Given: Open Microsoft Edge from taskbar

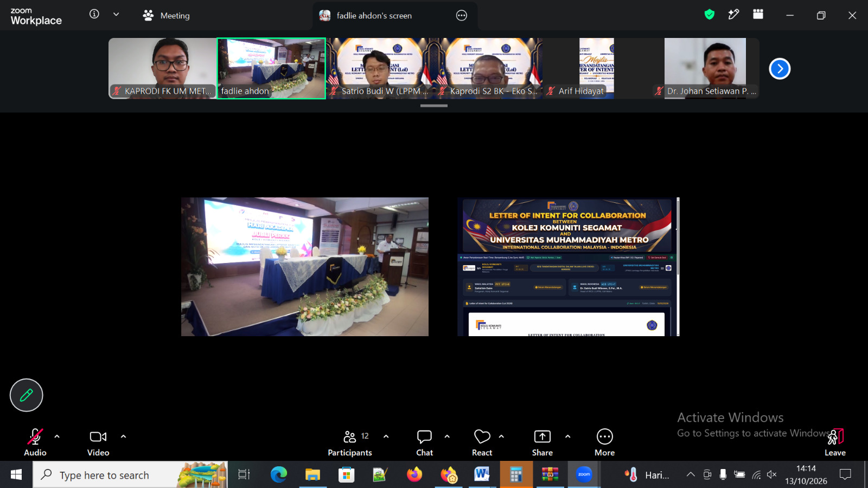Looking at the screenshot, I should (x=279, y=475).
